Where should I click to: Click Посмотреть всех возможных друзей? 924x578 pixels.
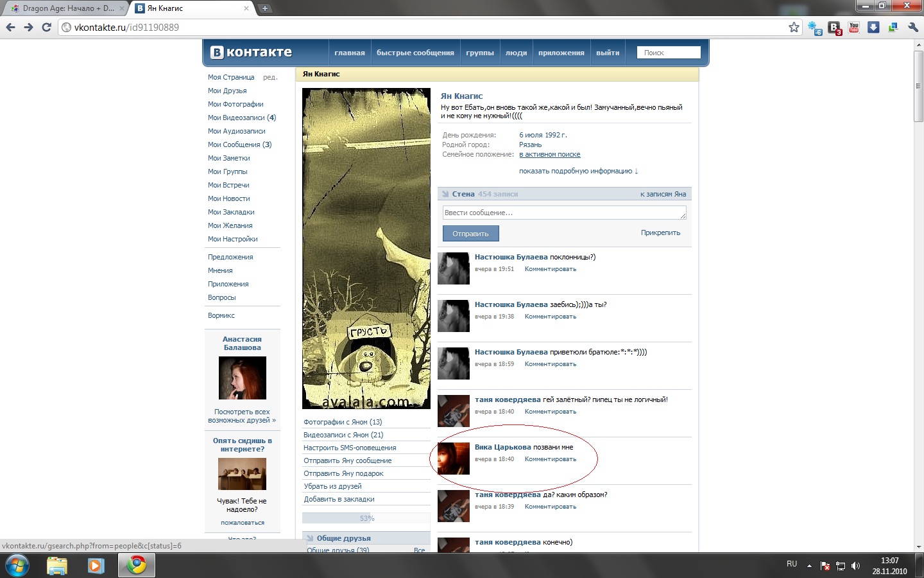click(x=242, y=416)
